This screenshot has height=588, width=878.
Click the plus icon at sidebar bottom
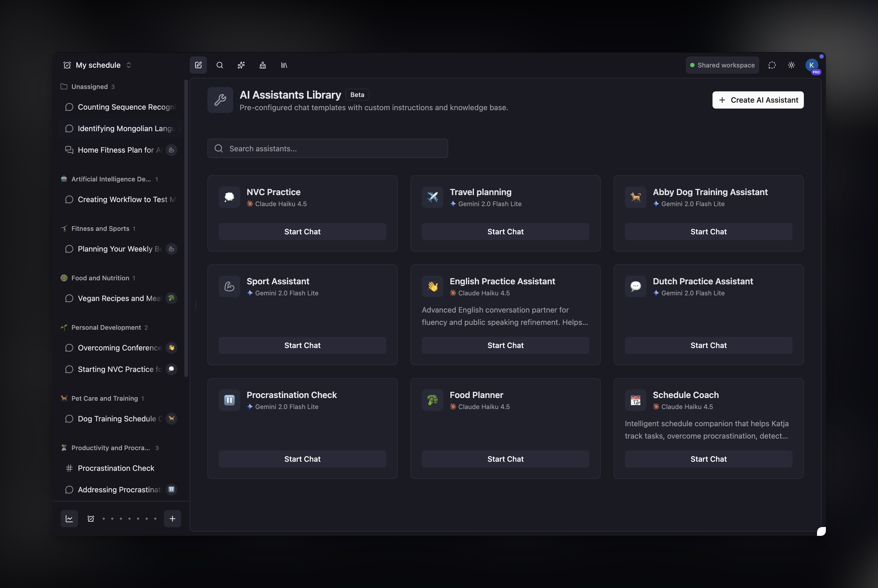172,519
